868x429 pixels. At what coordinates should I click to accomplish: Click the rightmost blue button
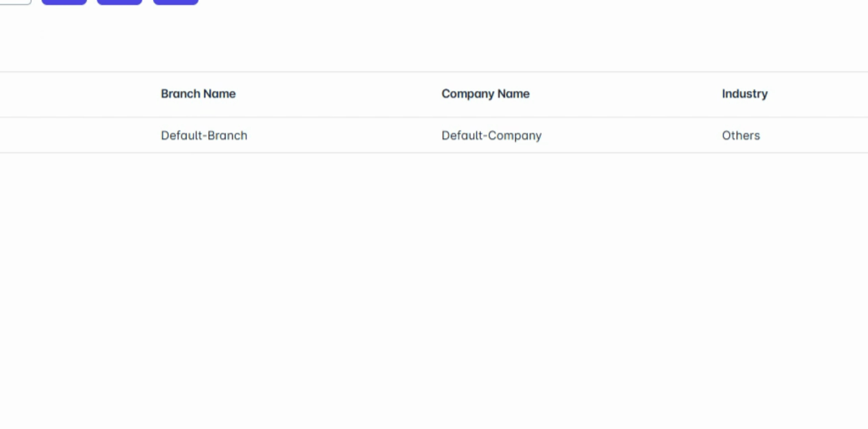pyautogui.click(x=176, y=2)
